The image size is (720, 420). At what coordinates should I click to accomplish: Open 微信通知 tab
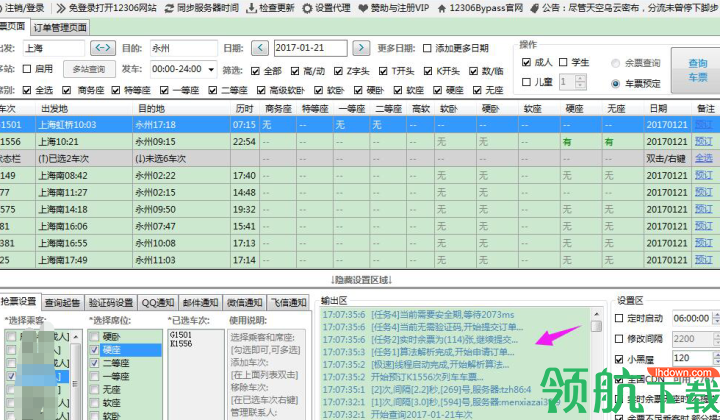pos(245,302)
